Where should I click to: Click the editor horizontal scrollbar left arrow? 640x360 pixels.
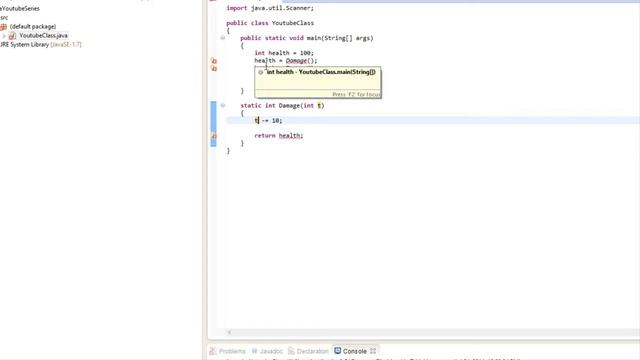[229, 332]
